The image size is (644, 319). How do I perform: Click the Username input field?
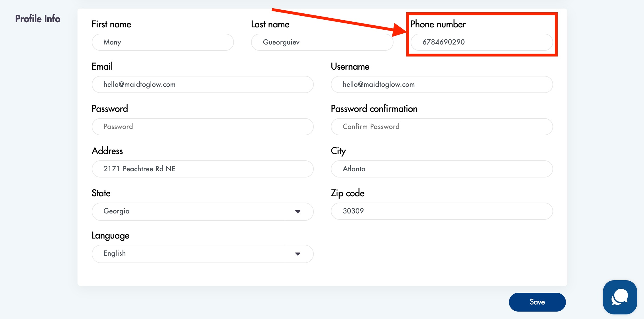(x=442, y=84)
